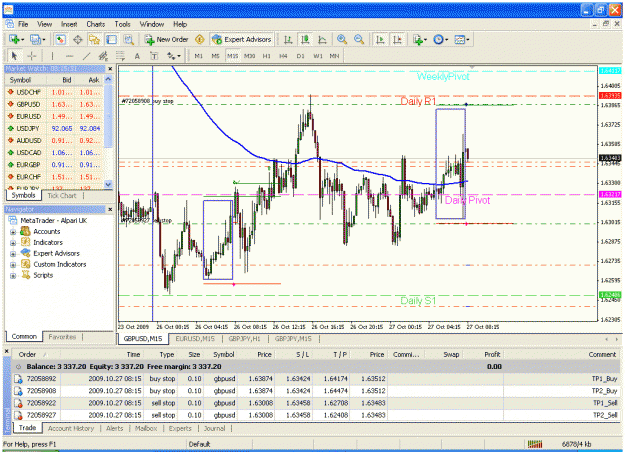Open a new chart window
Image resolution: width=625 pixels, height=452 pixels.
tap(16, 39)
